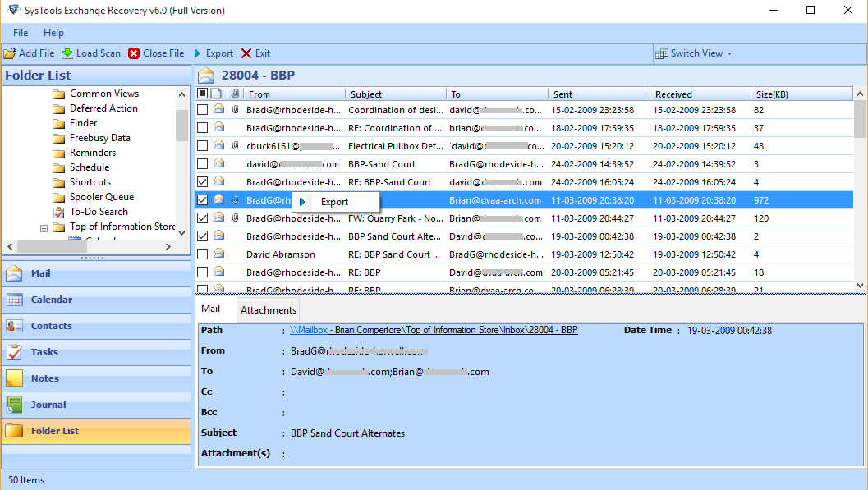The height and width of the screenshot is (490, 868).
Task: Check the David Abramson email checkbox
Action: 203,254
